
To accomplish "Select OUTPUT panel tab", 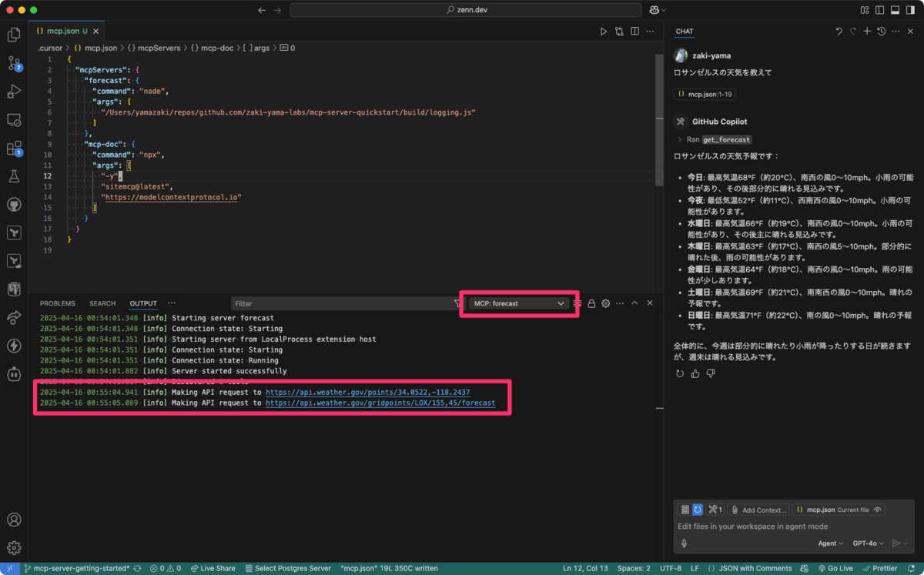I will click(x=143, y=303).
